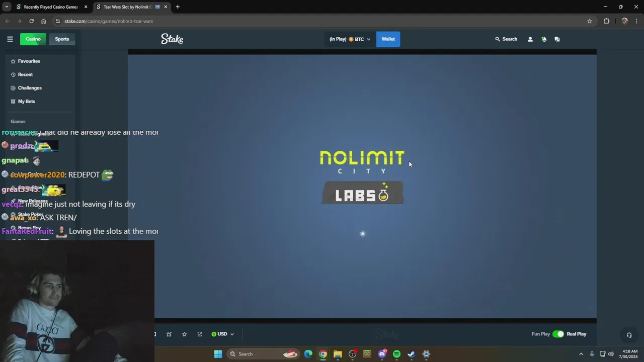Click the Stake logo
644x362 pixels.
click(x=172, y=39)
